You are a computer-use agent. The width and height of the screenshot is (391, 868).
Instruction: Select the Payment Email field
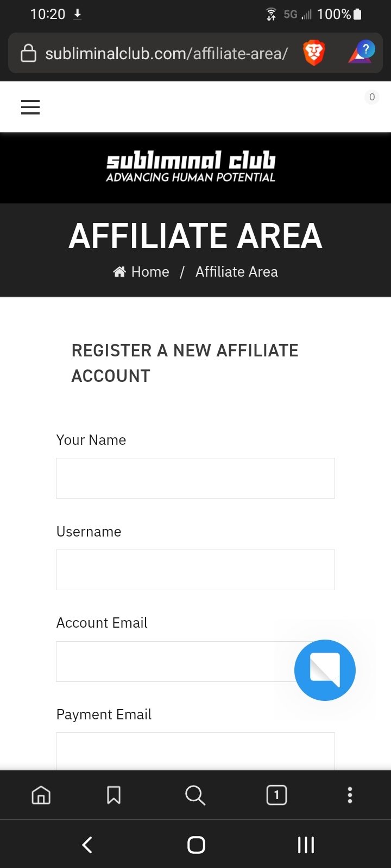pyautogui.click(x=195, y=751)
